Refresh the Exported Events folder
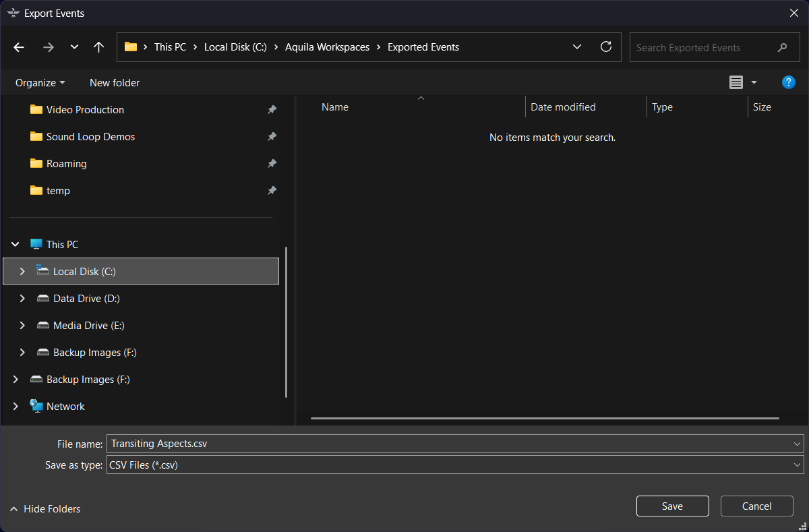The image size is (809, 532). point(605,47)
